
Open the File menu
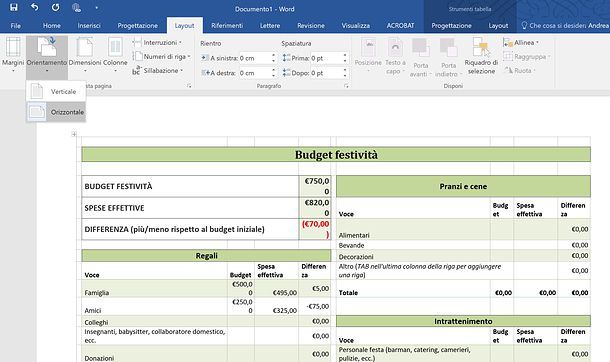[x=16, y=26]
